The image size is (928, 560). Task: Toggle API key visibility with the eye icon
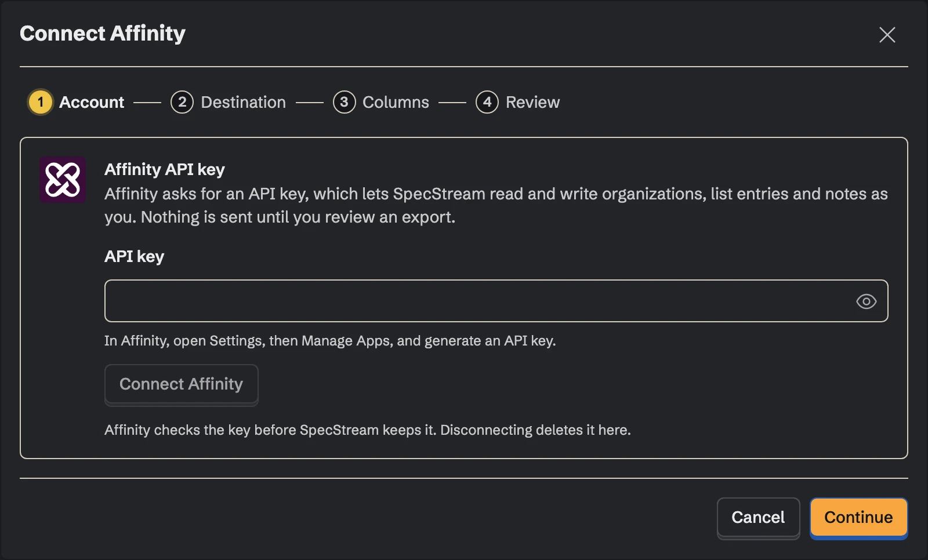[866, 301]
